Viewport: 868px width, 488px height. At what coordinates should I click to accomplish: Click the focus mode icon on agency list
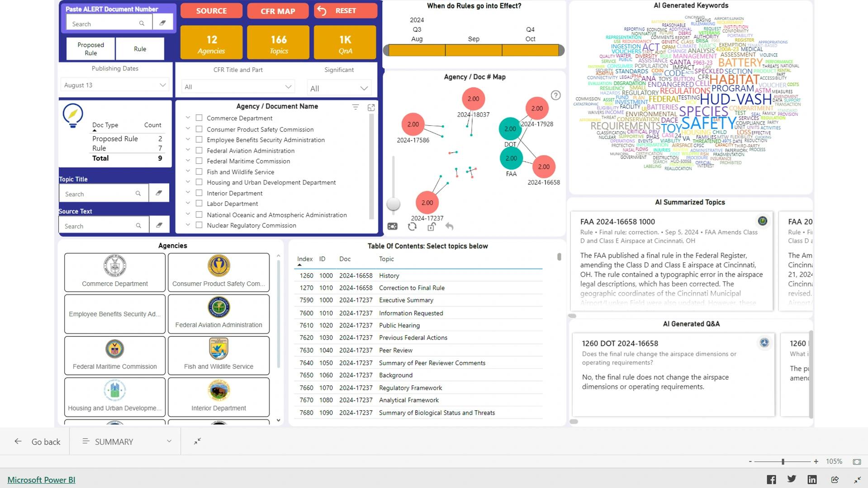(371, 107)
